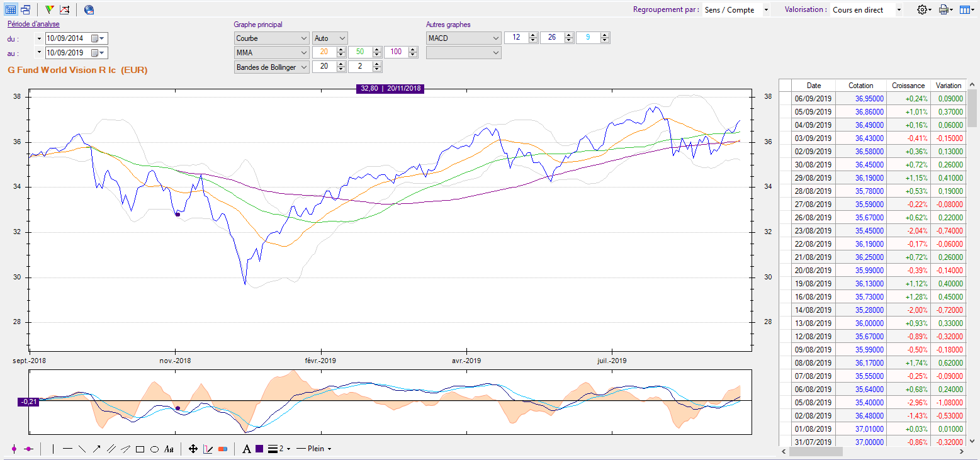This screenshot has width=980, height=460.
Task: Choose the eraser tool
Action: click(x=222, y=449)
